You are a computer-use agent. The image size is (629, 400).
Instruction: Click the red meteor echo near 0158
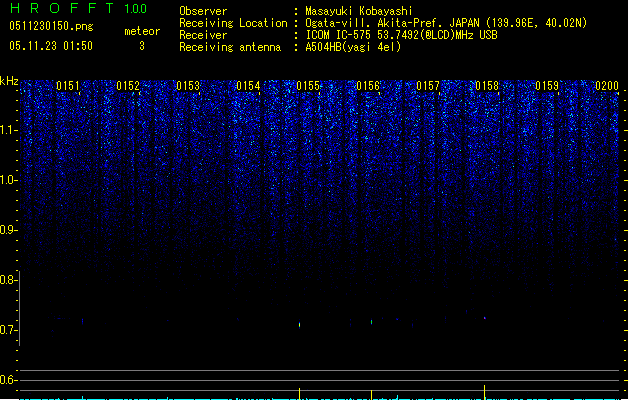(485, 318)
